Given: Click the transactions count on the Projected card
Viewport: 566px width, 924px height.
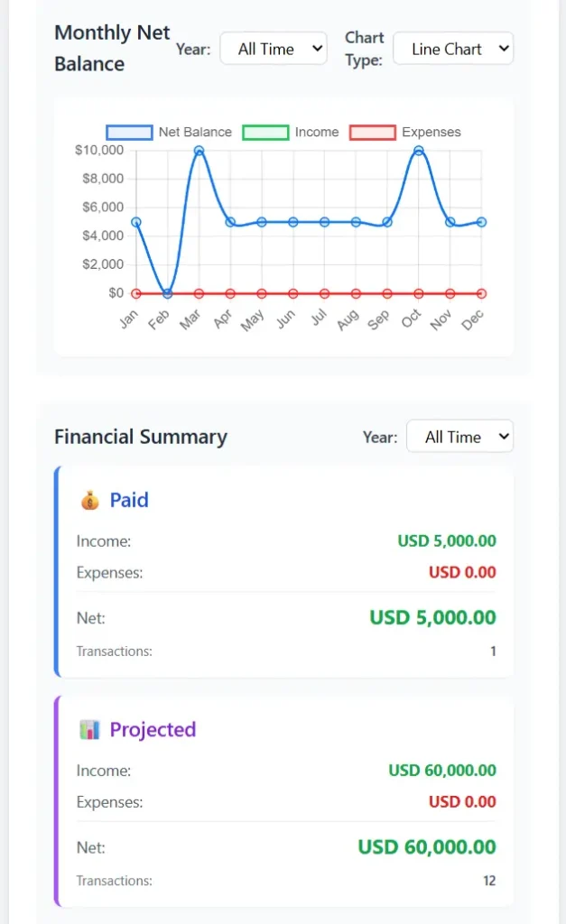Looking at the screenshot, I should tap(489, 881).
